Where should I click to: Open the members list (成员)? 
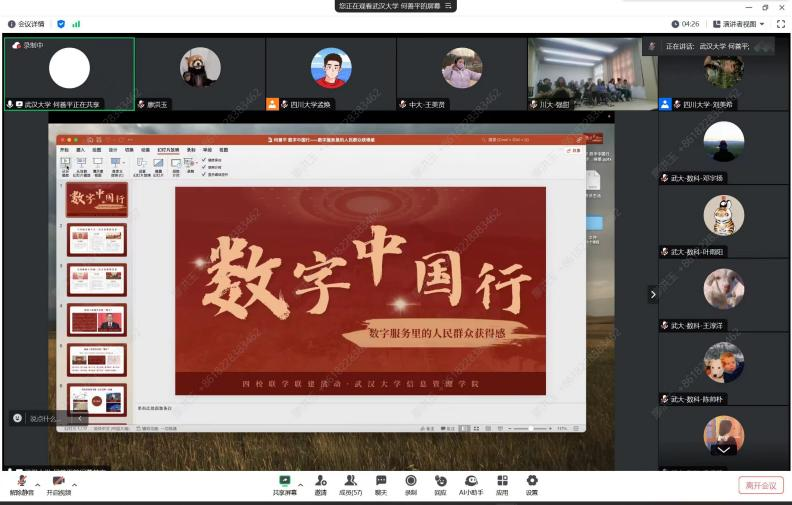coord(351,484)
